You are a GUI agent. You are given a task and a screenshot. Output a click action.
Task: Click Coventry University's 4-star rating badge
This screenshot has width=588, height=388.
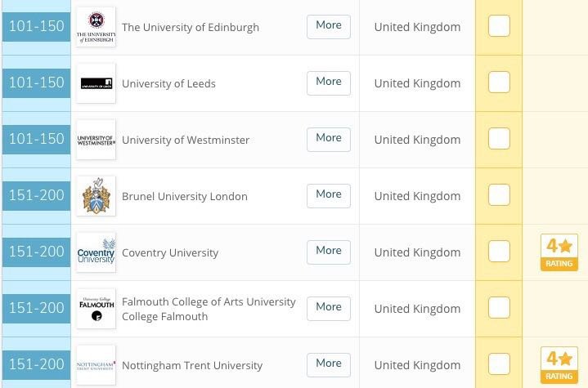click(x=559, y=252)
